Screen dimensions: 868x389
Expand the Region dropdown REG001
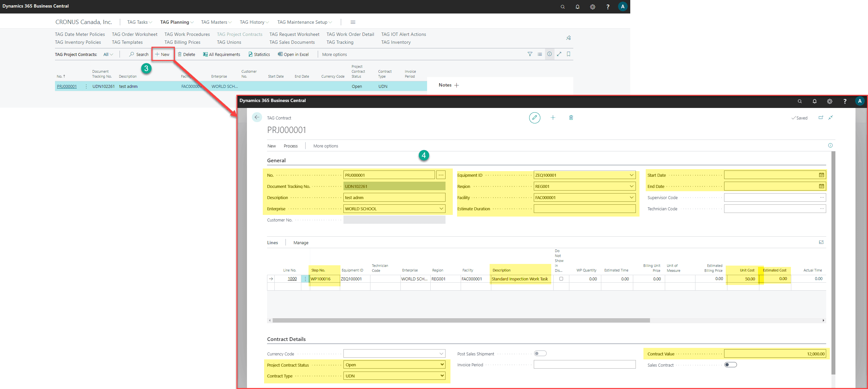pos(632,186)
